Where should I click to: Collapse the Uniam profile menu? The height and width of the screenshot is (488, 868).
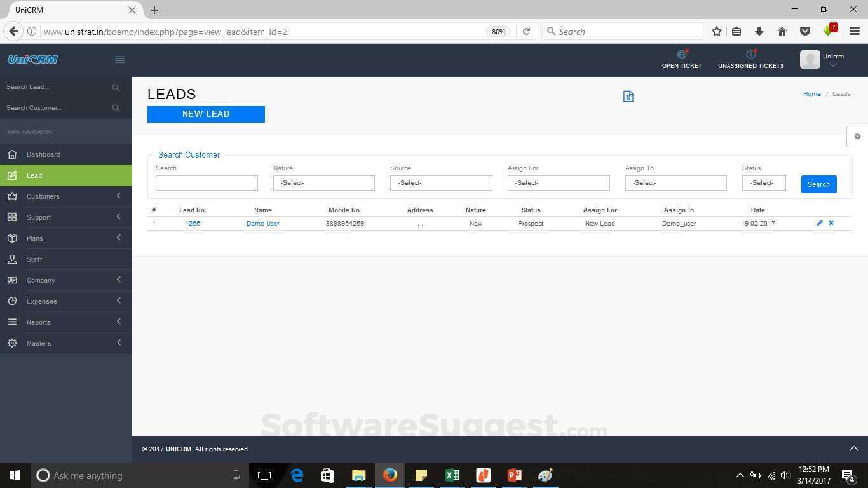(833, 65)
